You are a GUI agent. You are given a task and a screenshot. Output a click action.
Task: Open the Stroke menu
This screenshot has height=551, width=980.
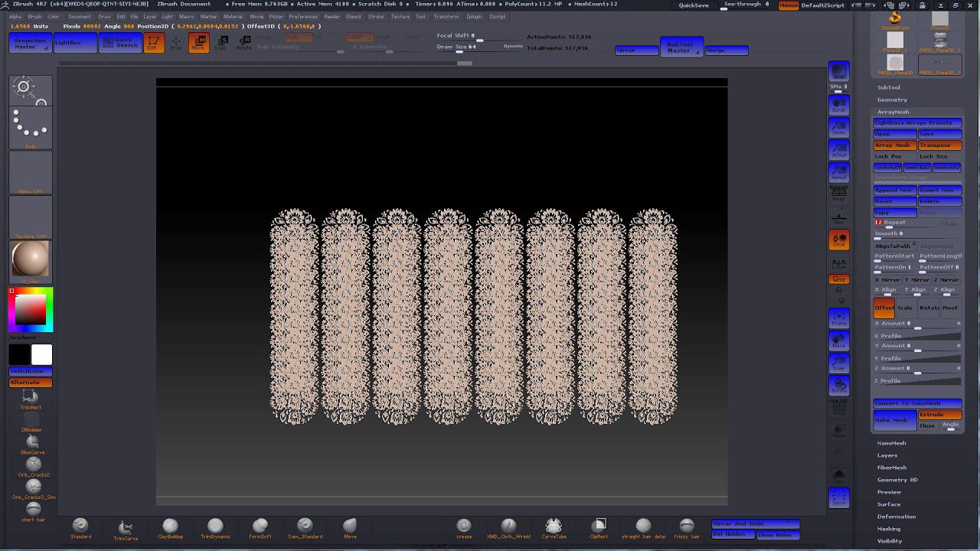coord(376,16)
